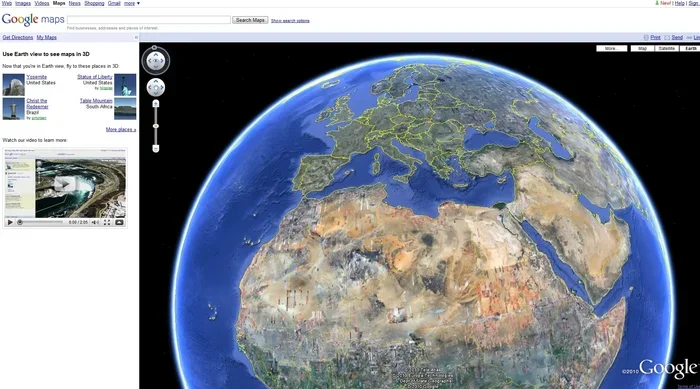Screen dimensions: 700x389
Task: Click the zoom in plus button
Action: click(155, 104)
